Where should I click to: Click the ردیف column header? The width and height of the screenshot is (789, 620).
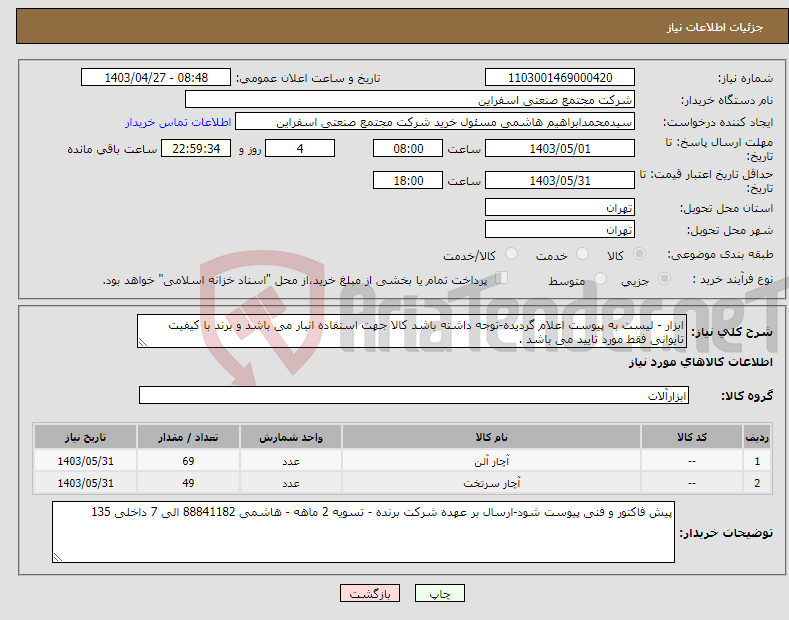tap(757, 437)
